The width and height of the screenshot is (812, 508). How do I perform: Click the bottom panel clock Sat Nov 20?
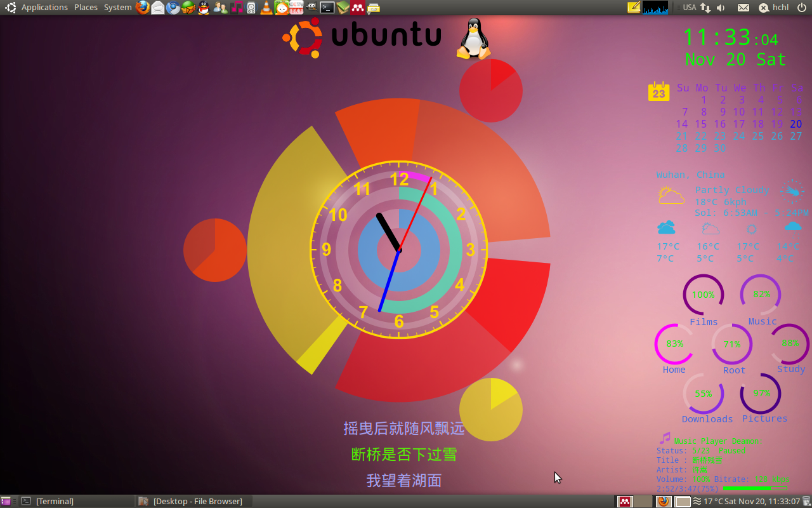(x=763, y=502)
